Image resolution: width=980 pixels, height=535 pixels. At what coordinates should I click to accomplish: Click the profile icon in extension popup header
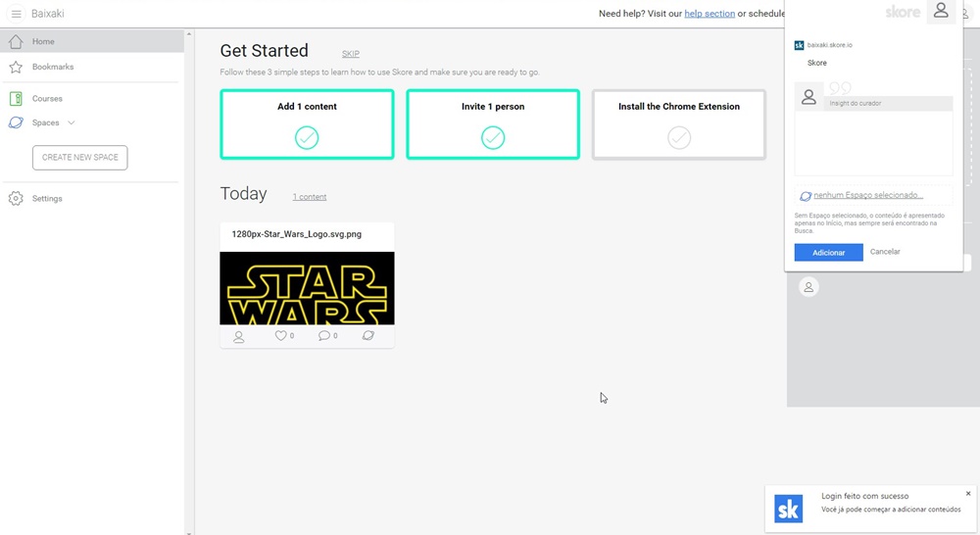(x=941, y=12)
